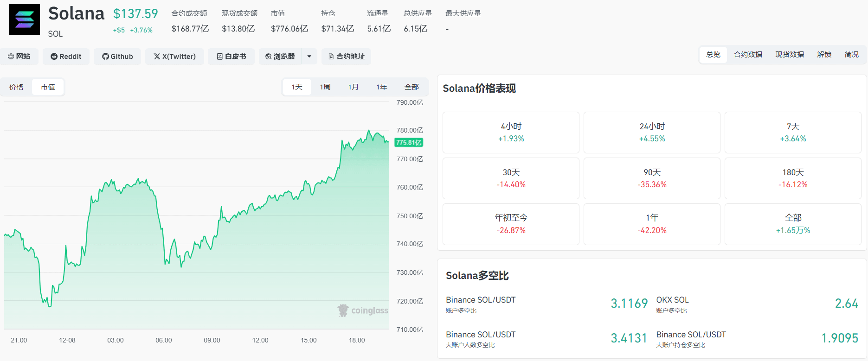This screenshot has height=361, width=868.
Task: Click the 24小时 performance card
Action: (x=652, y=133)
